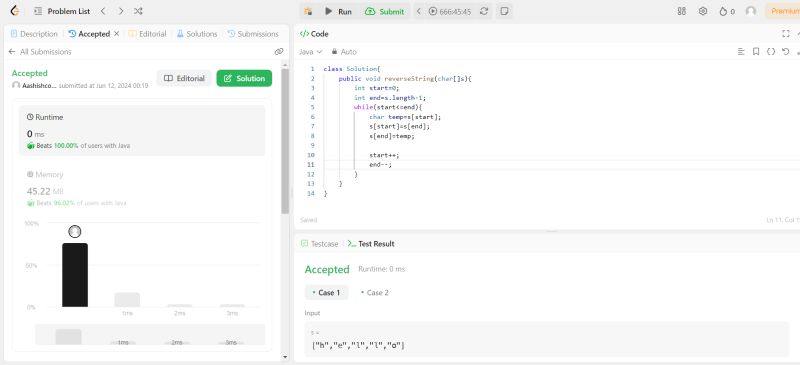Viewport: 800px width, 365px height.
Task: Click code line 'while(start<=end){'
Action: 388,107
